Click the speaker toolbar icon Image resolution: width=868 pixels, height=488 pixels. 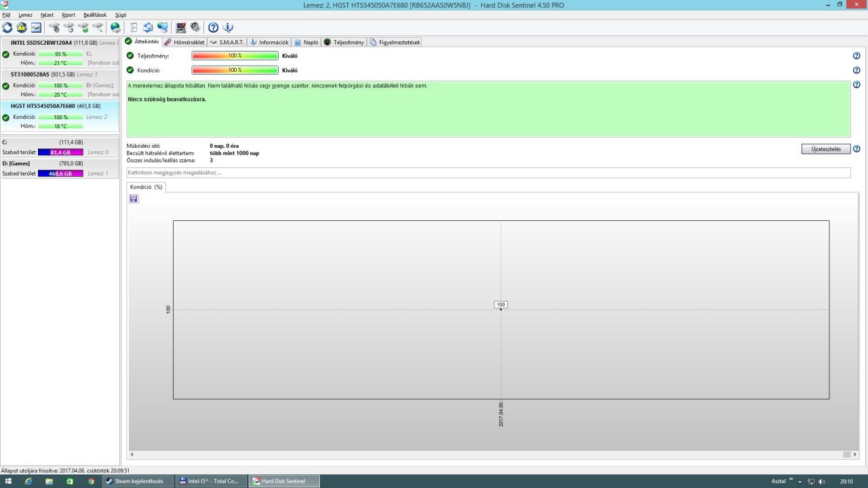click(x=195, y=28)
